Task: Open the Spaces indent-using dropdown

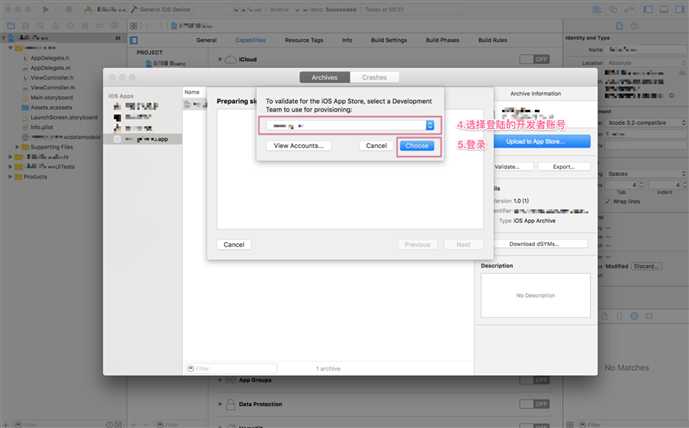Action: (646, 174)
